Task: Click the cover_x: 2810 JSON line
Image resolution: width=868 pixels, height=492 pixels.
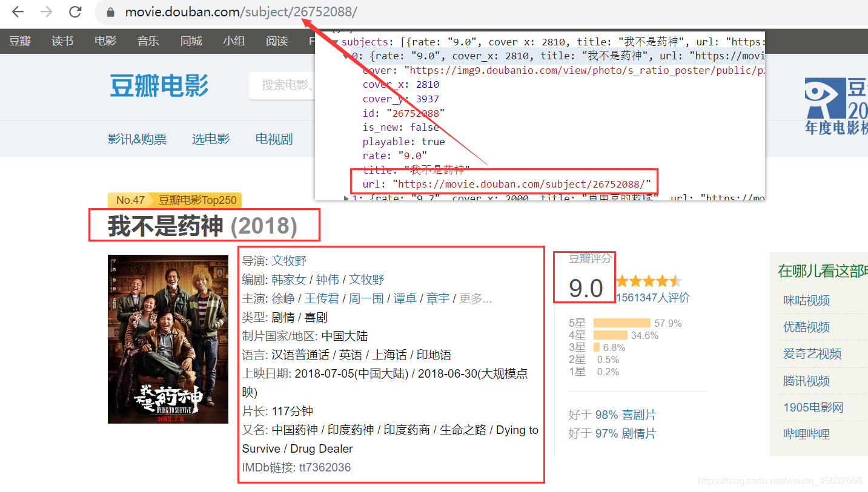Action: pos(401,85)
